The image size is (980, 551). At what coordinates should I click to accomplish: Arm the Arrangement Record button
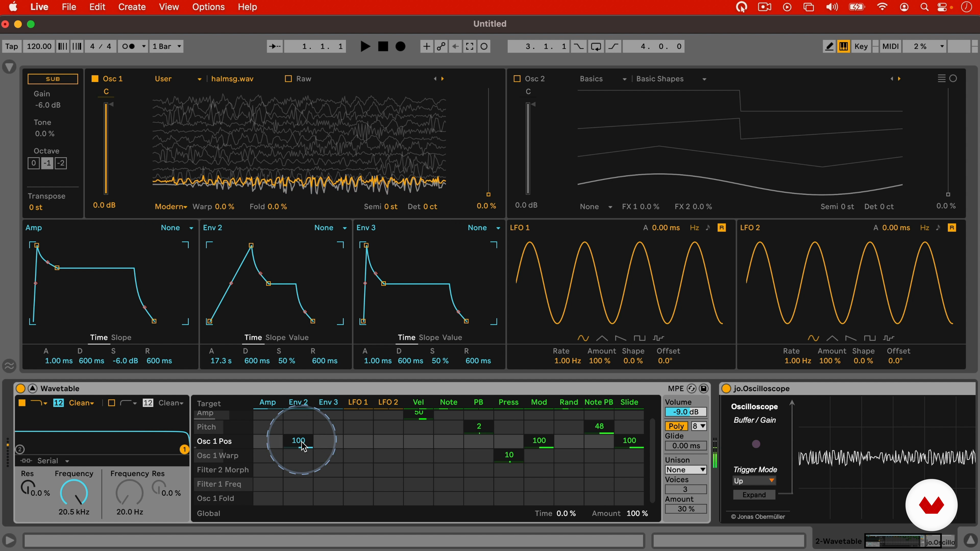coord(401,46)
